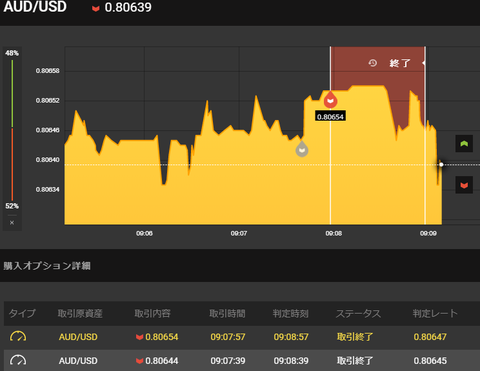This screenshot has height=371, width=480.
Task: Click entry rate 0.80654 in the first row
Action: (162, 337)
